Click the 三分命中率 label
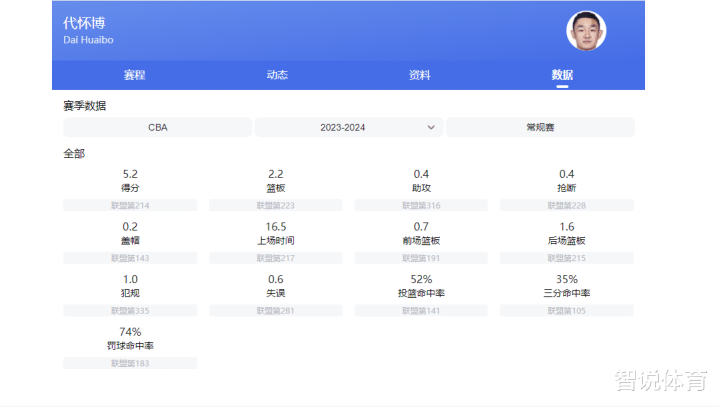The height and width of the screenshot is (407, 719). pos(567,293)
